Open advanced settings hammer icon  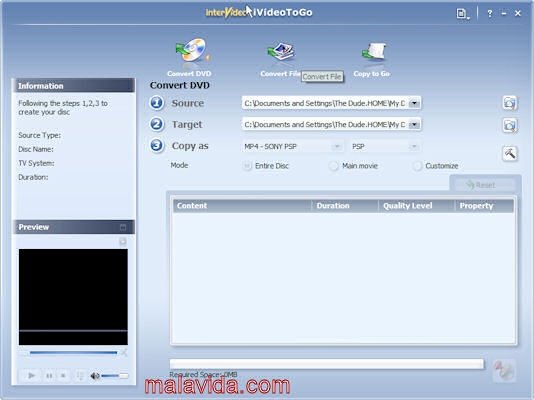[509, 154]
